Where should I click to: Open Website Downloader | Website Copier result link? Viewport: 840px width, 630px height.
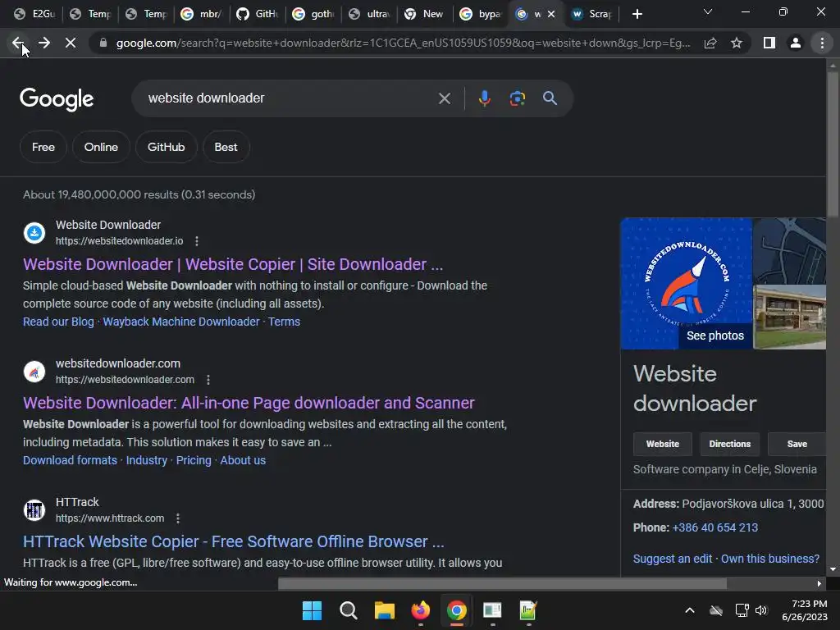233,265
